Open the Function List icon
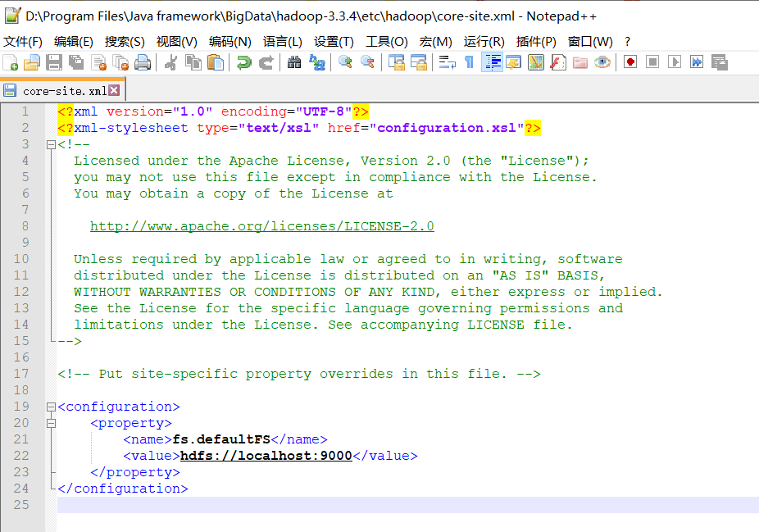The height and width of the screenshot is (532, 759). (x=558, y=62)
